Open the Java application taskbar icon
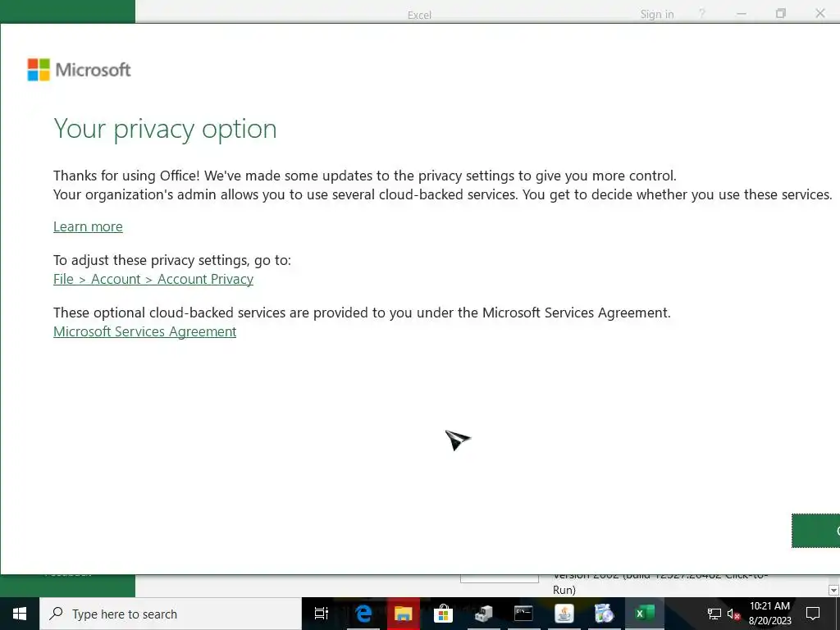This screenshot has width=840, height=630. (x=564, y=614)
